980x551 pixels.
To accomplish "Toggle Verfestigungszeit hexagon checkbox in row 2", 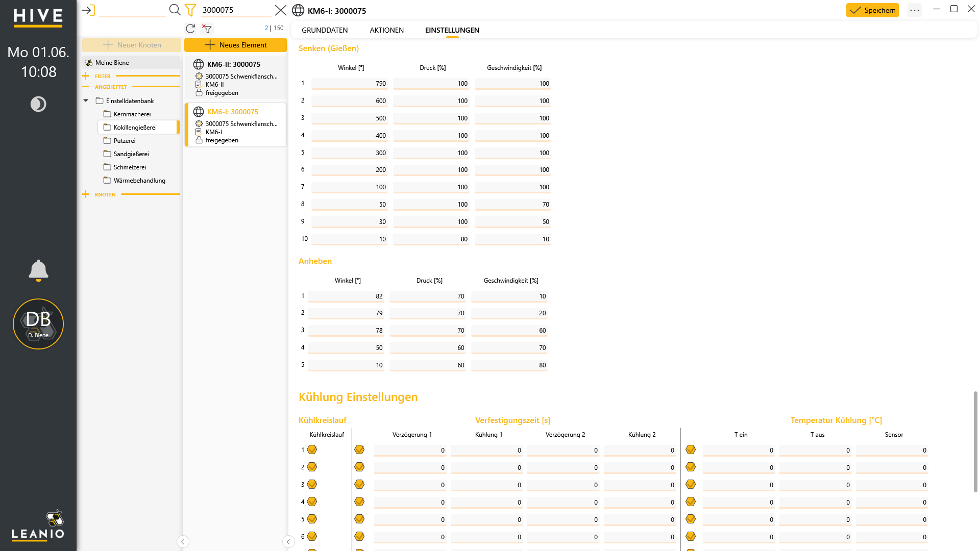I will point(359,467).
